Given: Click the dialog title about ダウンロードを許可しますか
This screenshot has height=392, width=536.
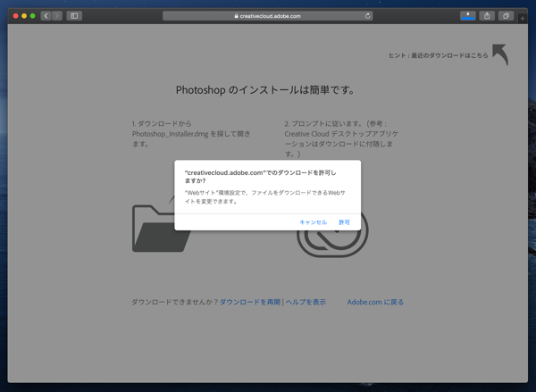Looking at the screenshot, I should (261, 176).
